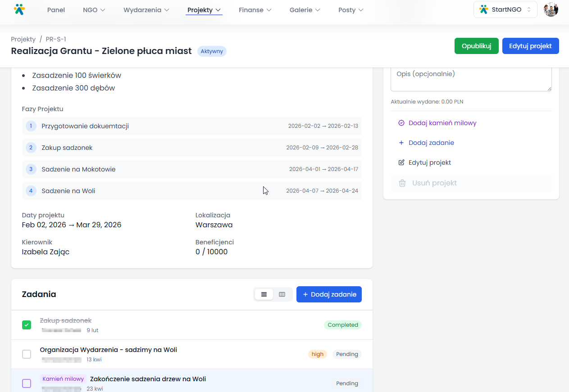
Task: Click the checkmark icon for Dodaj kamień milowy
Action: click(x=401, y=123)
